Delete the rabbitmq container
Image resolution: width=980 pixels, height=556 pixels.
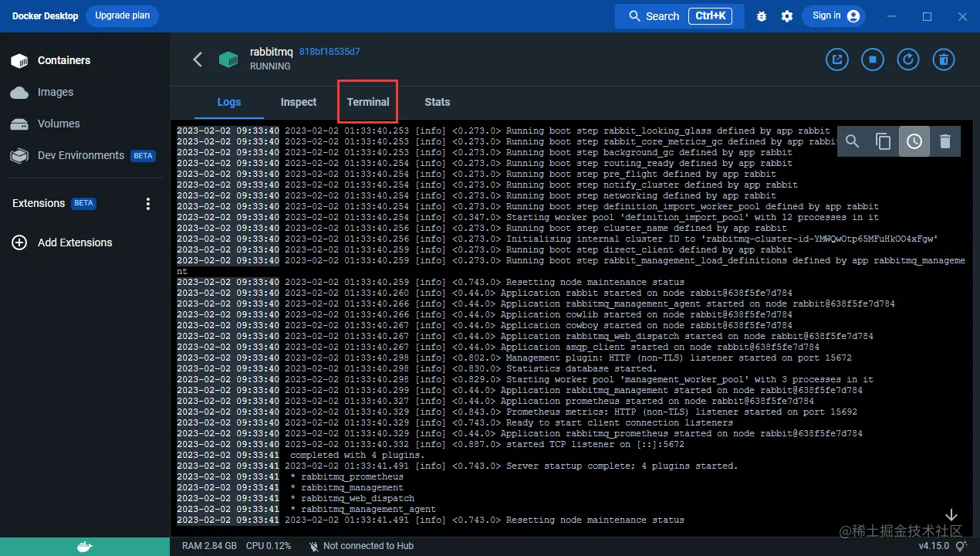tap(944, 59)
